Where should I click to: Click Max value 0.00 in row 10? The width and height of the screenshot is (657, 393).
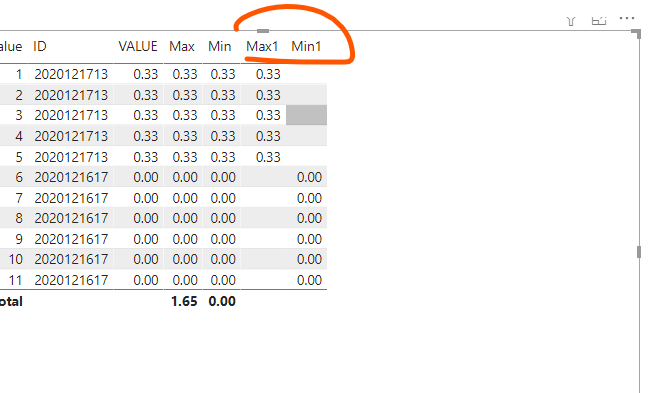(x=185, y=259)
